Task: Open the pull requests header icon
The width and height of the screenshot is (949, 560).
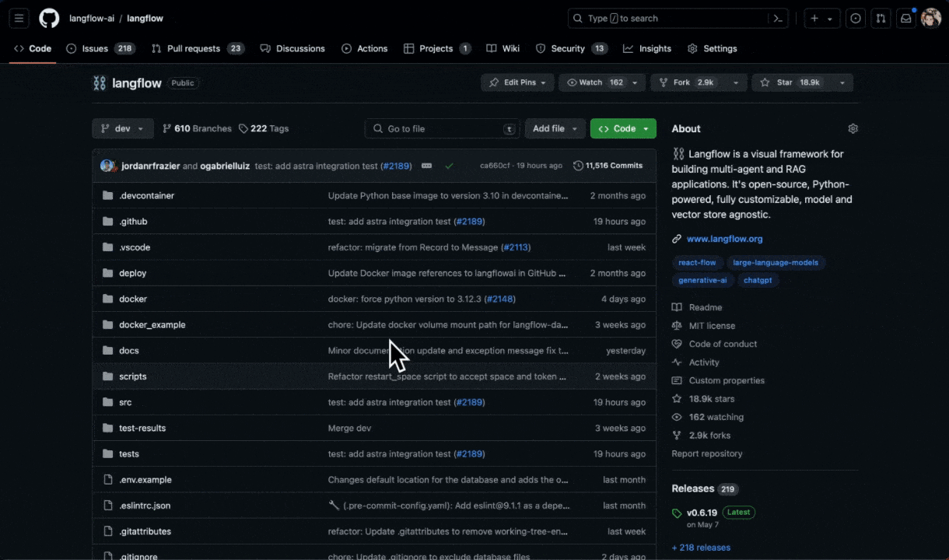Action: pos(881,18)
